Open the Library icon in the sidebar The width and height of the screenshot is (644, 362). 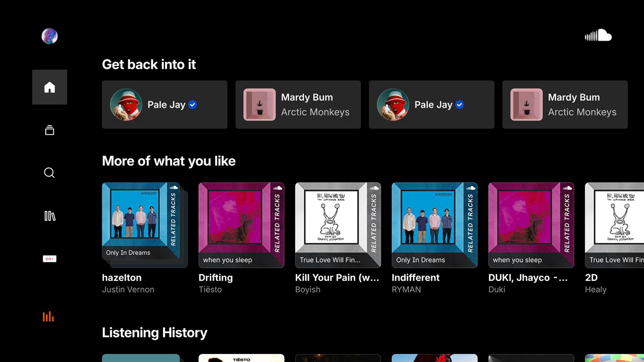tap(49, 216)
